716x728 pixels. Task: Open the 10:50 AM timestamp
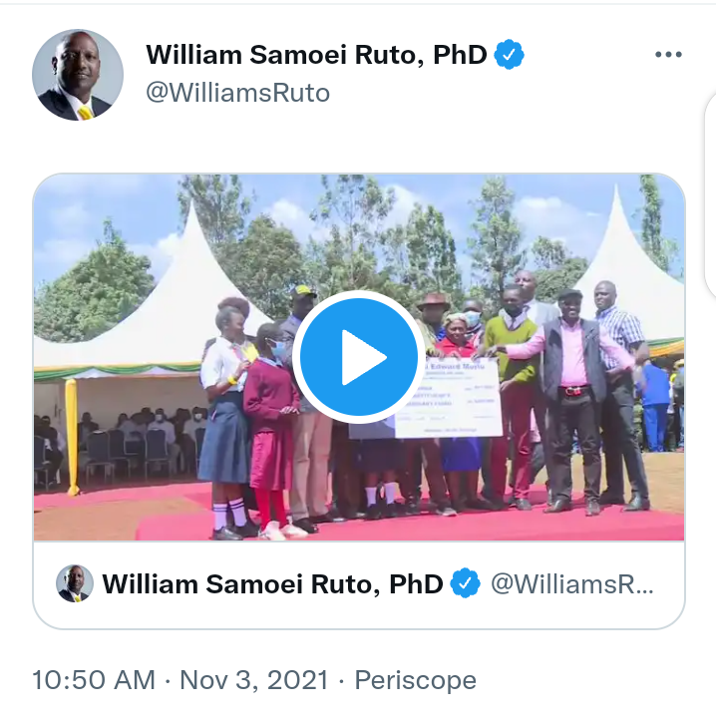(94, 680)
